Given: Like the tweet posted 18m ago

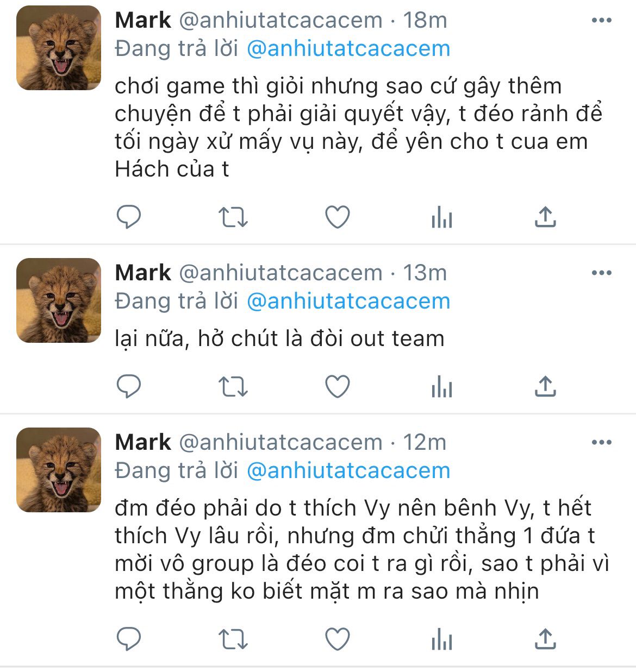Looking at the screenshot, I should (337, 218).
